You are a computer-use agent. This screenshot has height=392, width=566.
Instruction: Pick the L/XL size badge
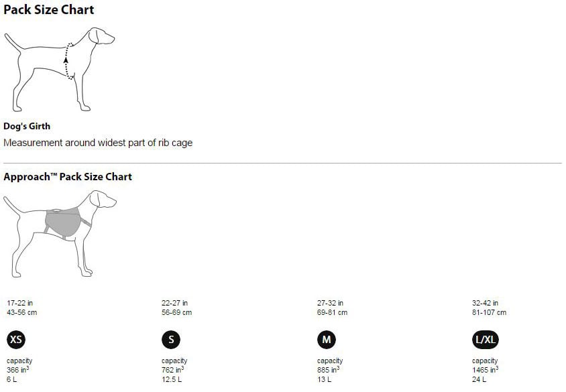(486, 339)
